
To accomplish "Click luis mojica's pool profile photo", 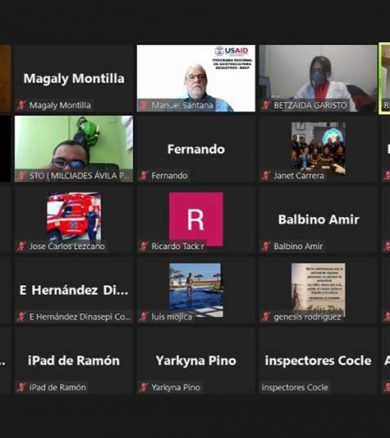I will (196, 290).
